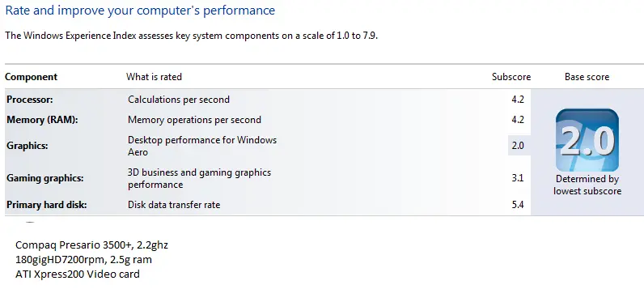Image resolution: width=644 pixels, height=302 pixels.
Task: Click the Base score column header
Action: point(587,77)
